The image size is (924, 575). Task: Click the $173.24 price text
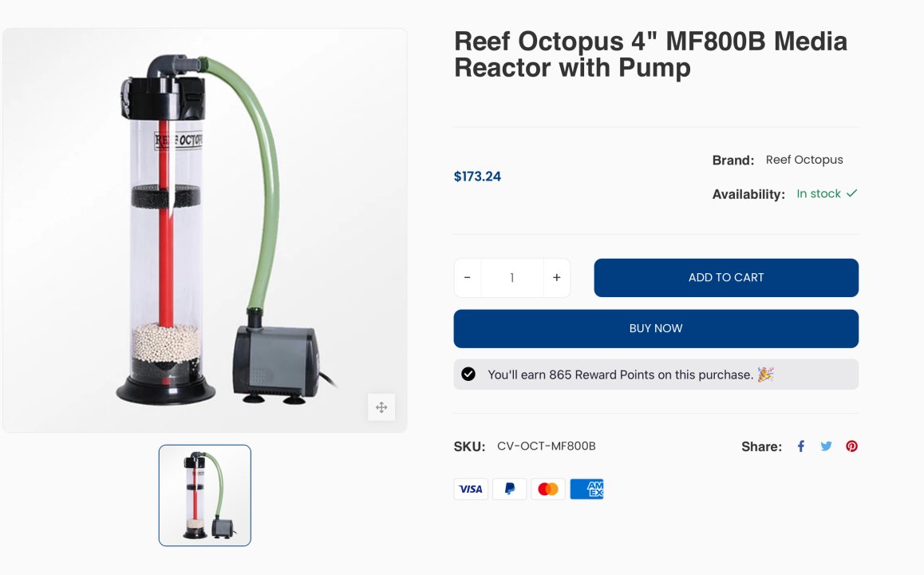click(477, 176)
